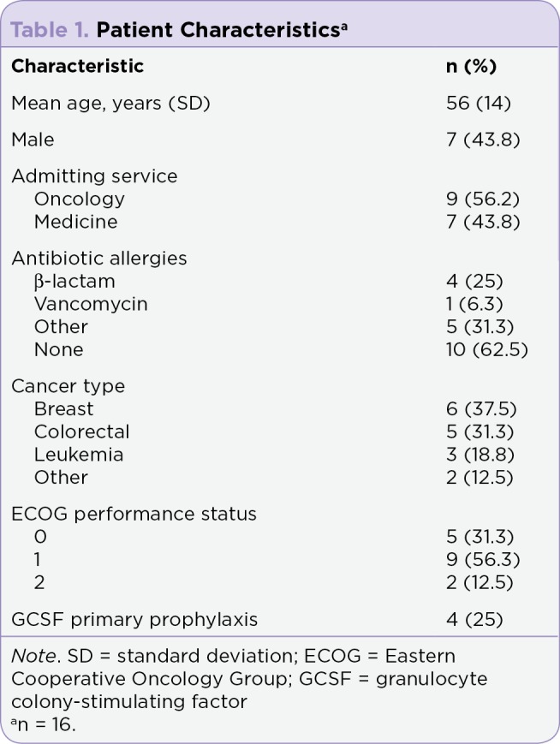The height and width of the screenshot is (744, 560).
Task: Click the Male row label
Action: (33, 140)
